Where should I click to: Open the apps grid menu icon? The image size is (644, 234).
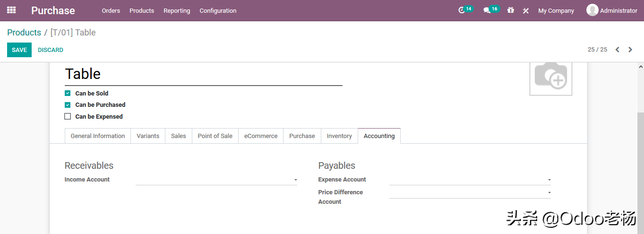tap(11, 10)
